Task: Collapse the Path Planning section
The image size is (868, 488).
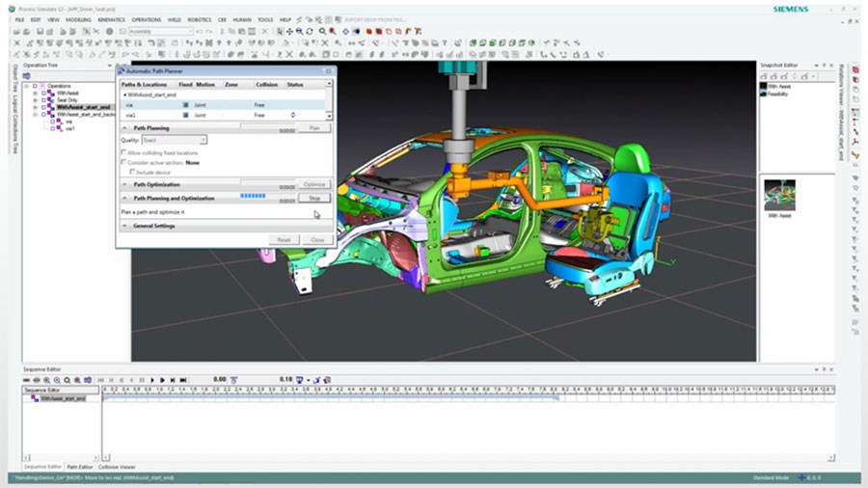Action: tap(125, 127)
